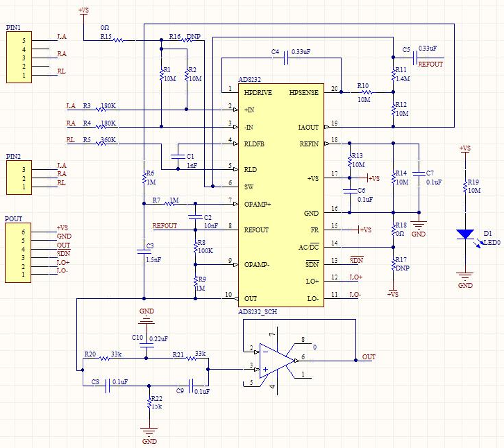Image resolution: width=504 pixels, height=448 pixels.
Task: Click the R5 360K resistor
Action: 101,144
